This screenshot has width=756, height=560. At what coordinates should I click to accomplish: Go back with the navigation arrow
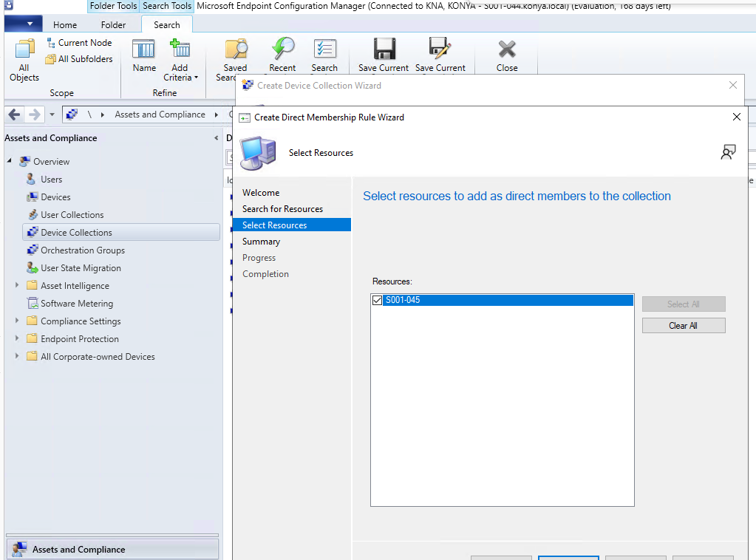15,115
